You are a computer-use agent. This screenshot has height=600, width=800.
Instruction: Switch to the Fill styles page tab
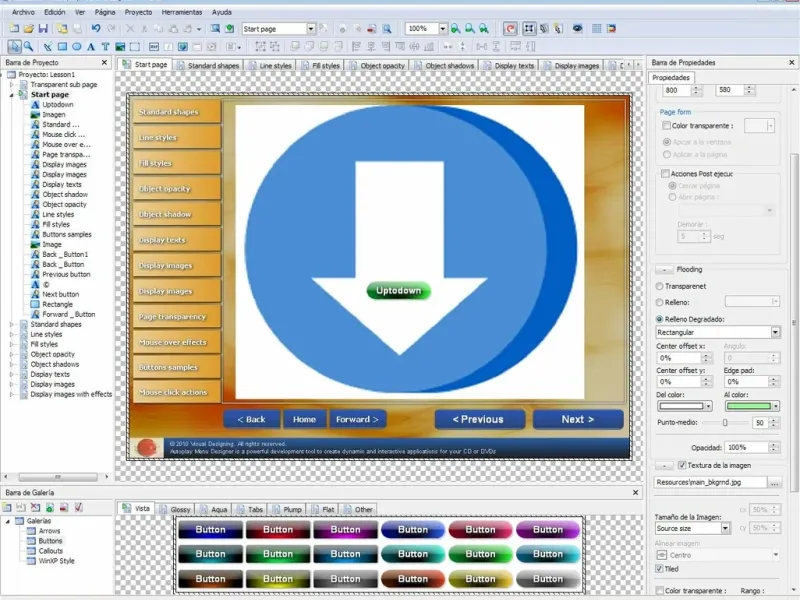[x=321, y=65]
